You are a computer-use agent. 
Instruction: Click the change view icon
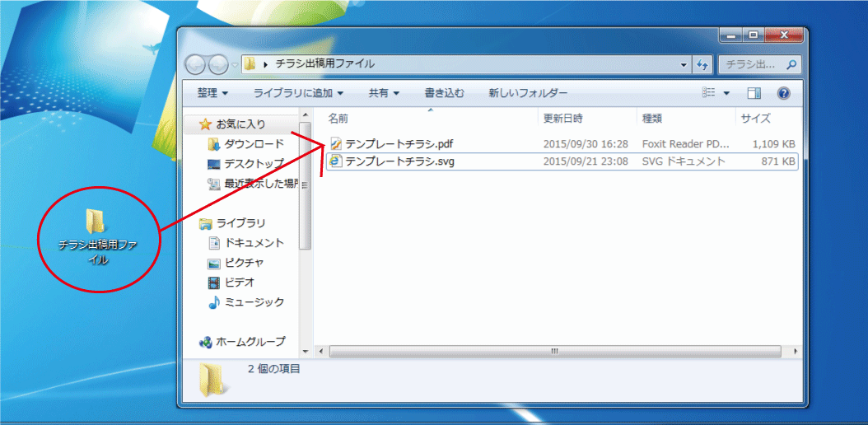[708, 93]
